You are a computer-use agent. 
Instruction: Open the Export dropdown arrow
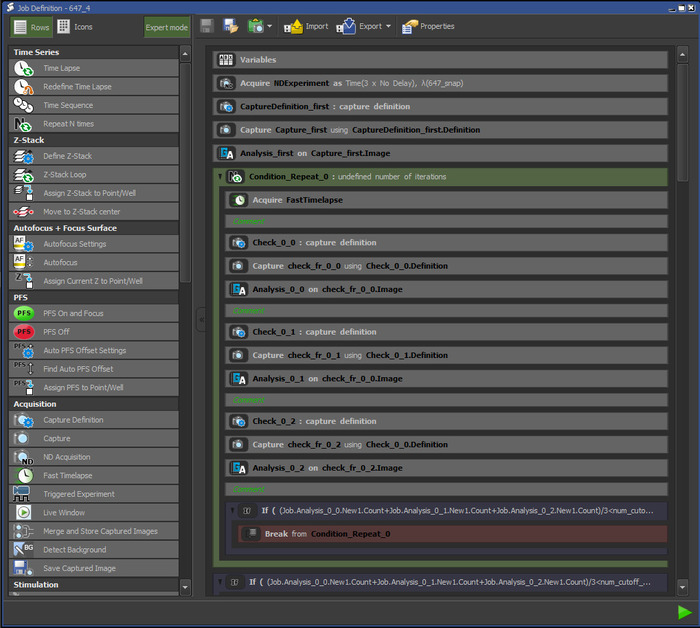(389, 27)
